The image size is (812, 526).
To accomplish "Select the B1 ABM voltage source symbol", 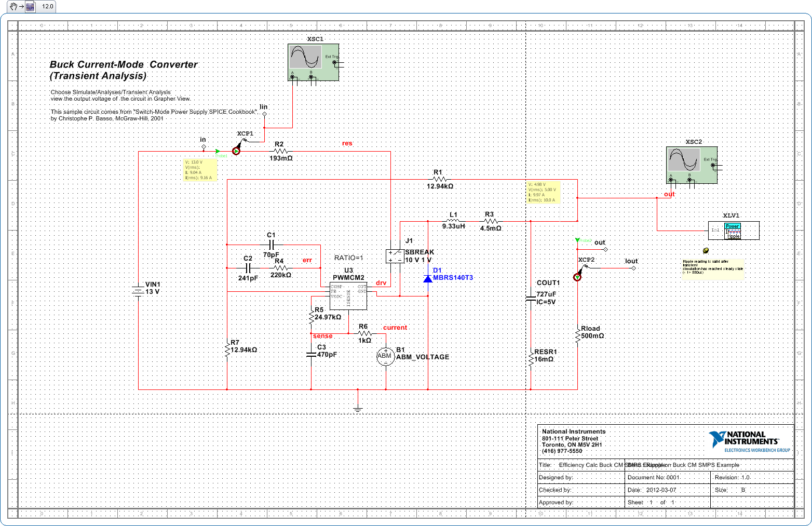I will coord(385,356).
